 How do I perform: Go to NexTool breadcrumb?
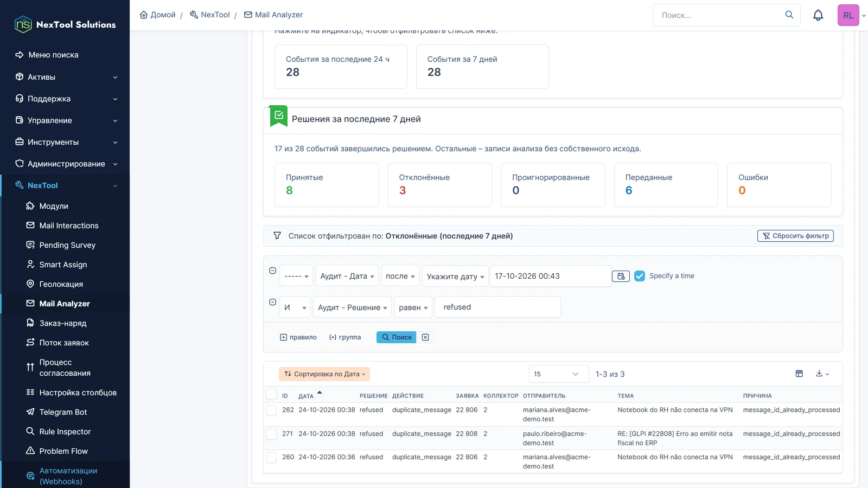[210, 15]
